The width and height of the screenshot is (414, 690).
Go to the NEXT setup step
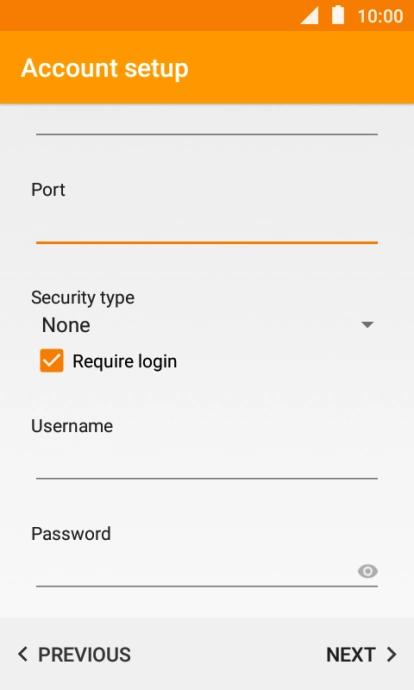click(x=361, y=654)
